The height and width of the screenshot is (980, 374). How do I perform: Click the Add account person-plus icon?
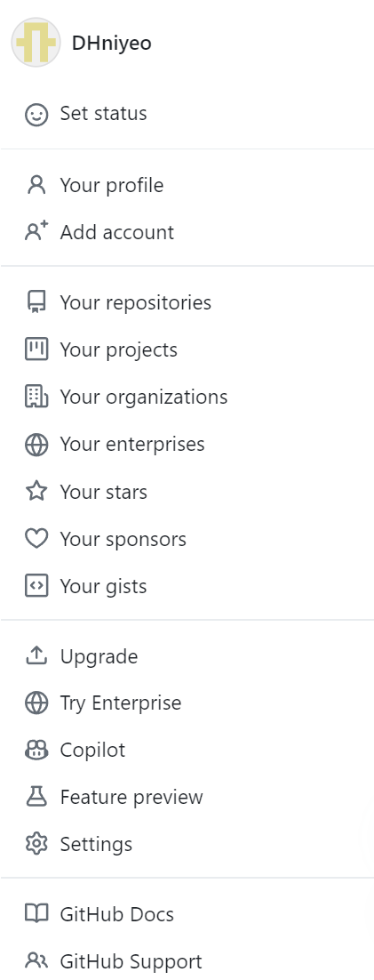[x=36, y=232]
